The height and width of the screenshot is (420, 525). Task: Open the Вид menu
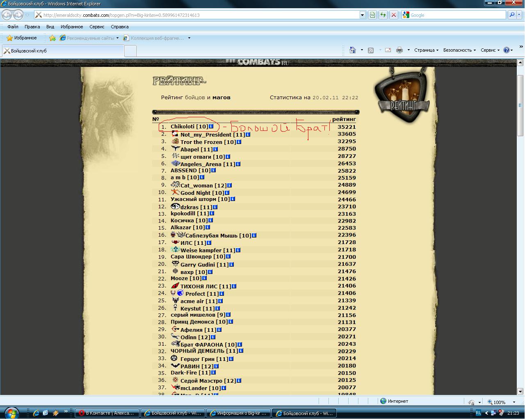coord(50,27)
